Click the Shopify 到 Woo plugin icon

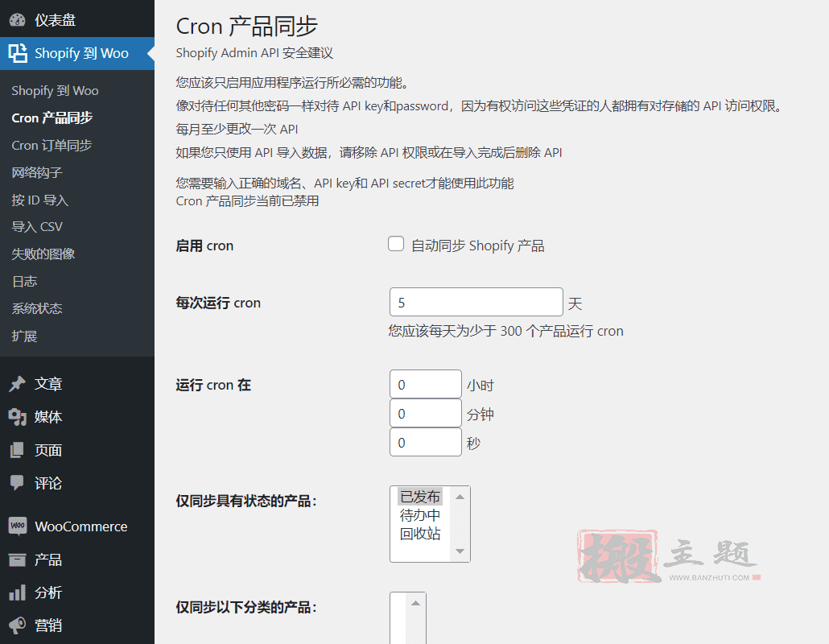(x=18, y=53)
